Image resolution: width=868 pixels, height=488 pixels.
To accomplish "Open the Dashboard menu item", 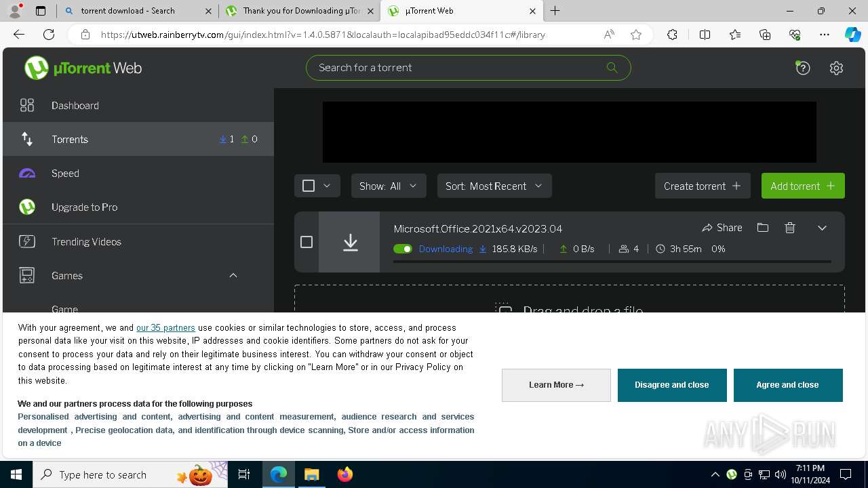I will tap(138, 105).
